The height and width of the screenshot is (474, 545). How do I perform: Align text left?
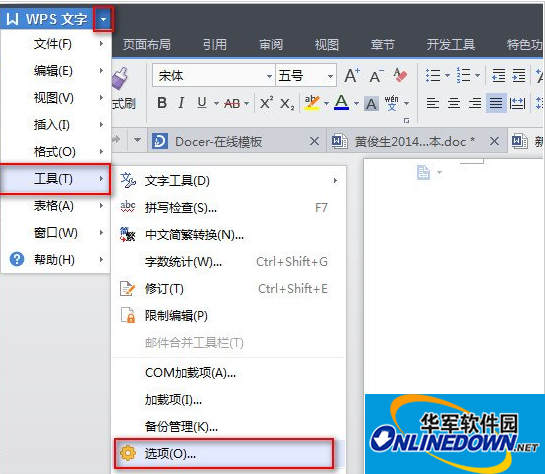(x=433, y=103)
